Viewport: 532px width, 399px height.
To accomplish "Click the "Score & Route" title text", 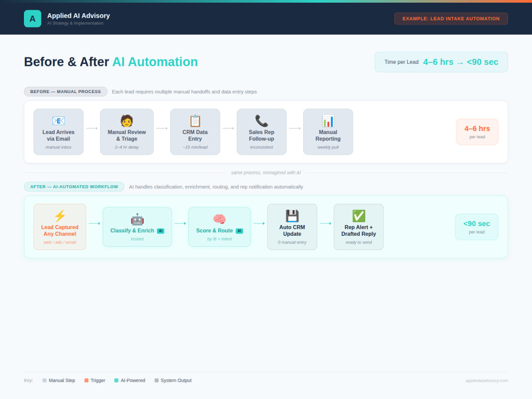I will click(214, 231).
